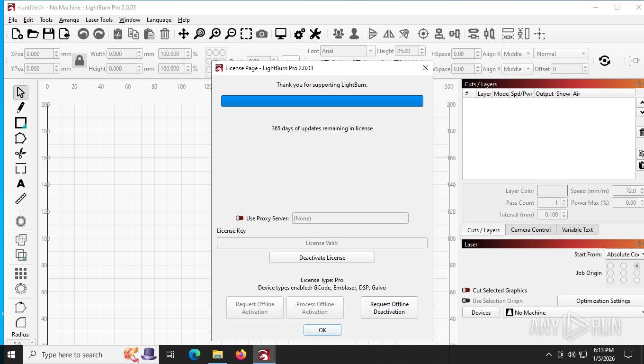Select the center Job Origin radio
Image resolution: width=644 pixels, height=364 pixels.
(624, 273)
